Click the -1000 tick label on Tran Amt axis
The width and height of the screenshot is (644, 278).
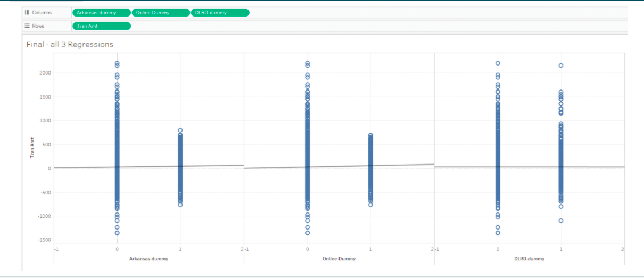[44, 216]
